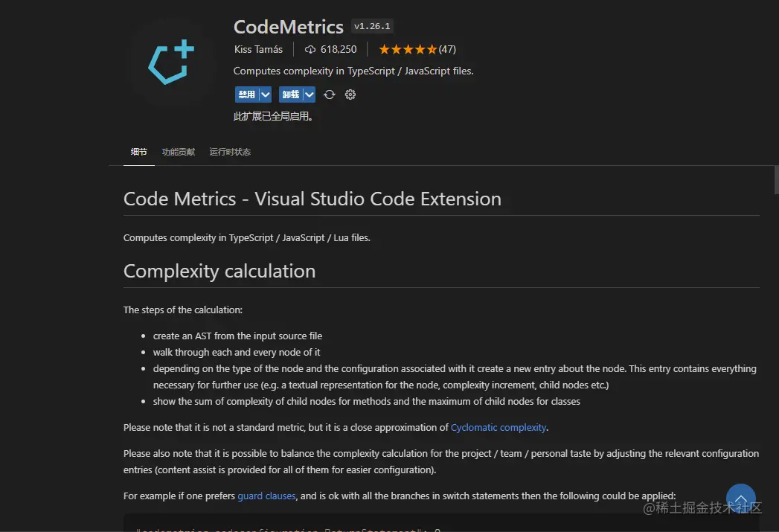The height and width of the screenshot is (532, 779).
Task: Click 'Computes complexity in TypeScript / JavaScript / Lua files.'
Action: click(246, 237)
